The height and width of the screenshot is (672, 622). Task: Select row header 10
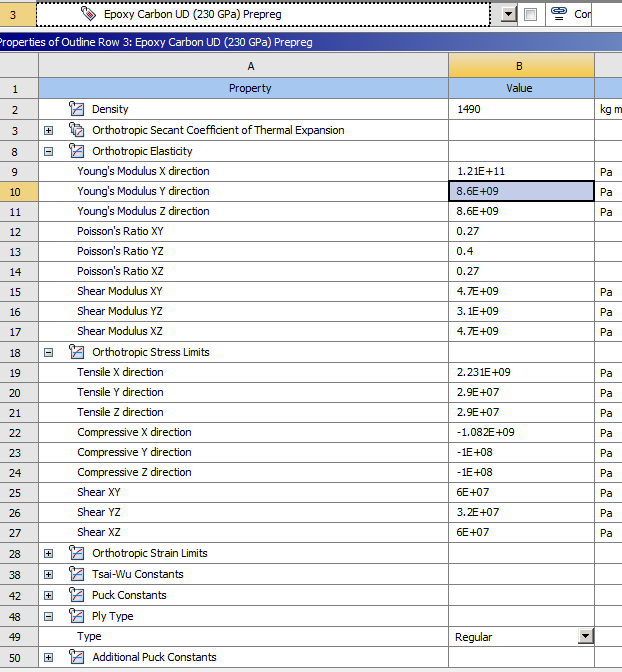click(x=19, y=192)
